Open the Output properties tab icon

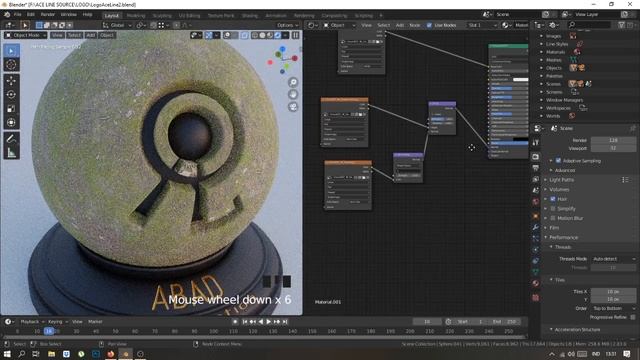coord(536,168)
